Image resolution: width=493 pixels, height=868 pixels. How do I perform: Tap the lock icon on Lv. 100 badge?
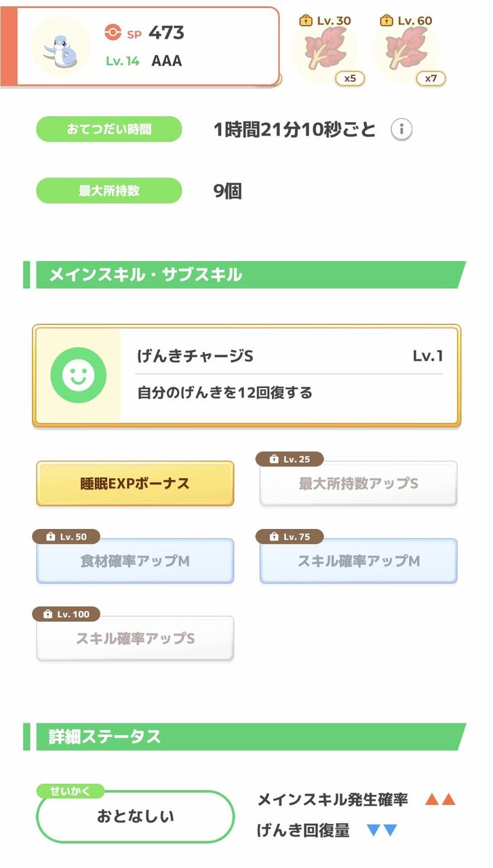(x=47, y=614)
